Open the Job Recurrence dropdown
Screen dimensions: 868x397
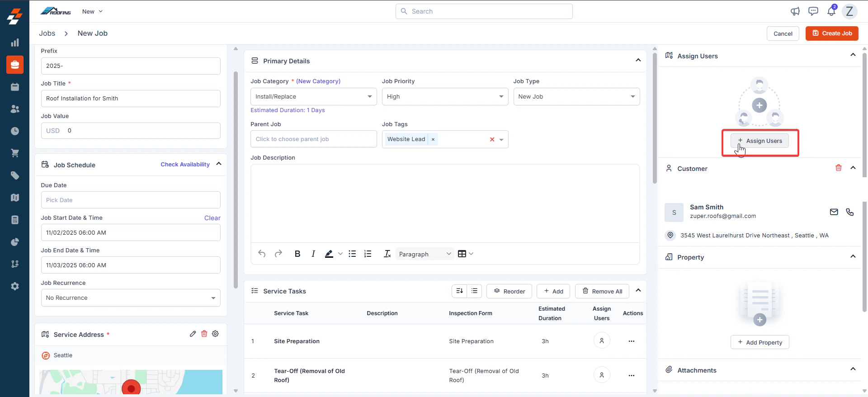pos(131,298)
